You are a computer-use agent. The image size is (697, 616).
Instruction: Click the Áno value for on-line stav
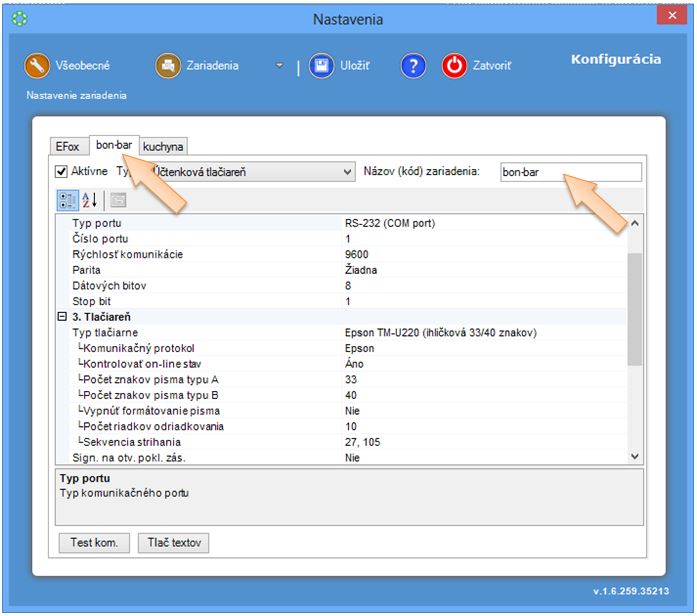point(354,363)
